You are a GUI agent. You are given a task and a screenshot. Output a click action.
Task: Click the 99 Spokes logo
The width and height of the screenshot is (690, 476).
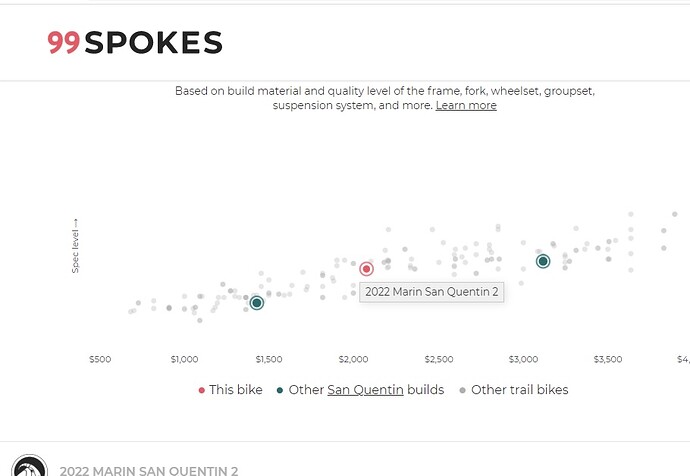(x=134, y=42)
